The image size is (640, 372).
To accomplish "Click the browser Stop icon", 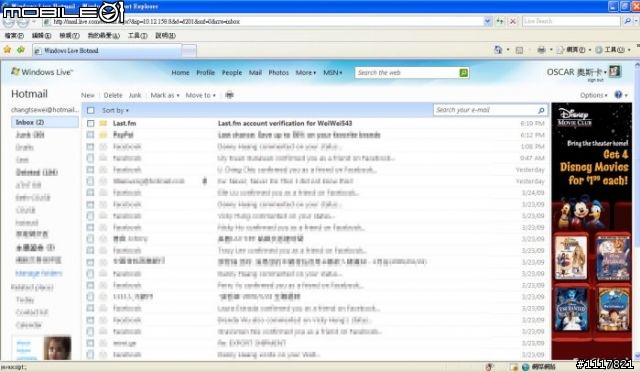I will pos(513,21).
